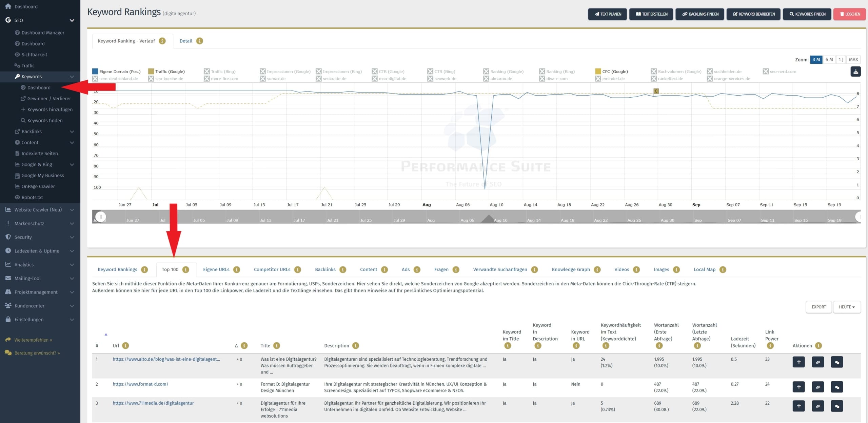The height and width of the screenshot is (423, 868).
Task: Toggle Eigene Domain (Pos.) legend series
Action: click(x=116, y=72)
